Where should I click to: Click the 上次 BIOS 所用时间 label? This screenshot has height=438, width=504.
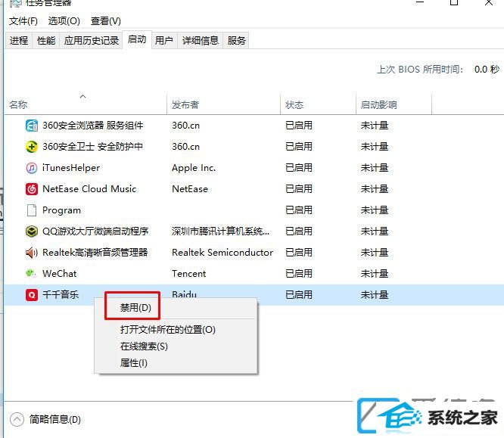point(420,70)
